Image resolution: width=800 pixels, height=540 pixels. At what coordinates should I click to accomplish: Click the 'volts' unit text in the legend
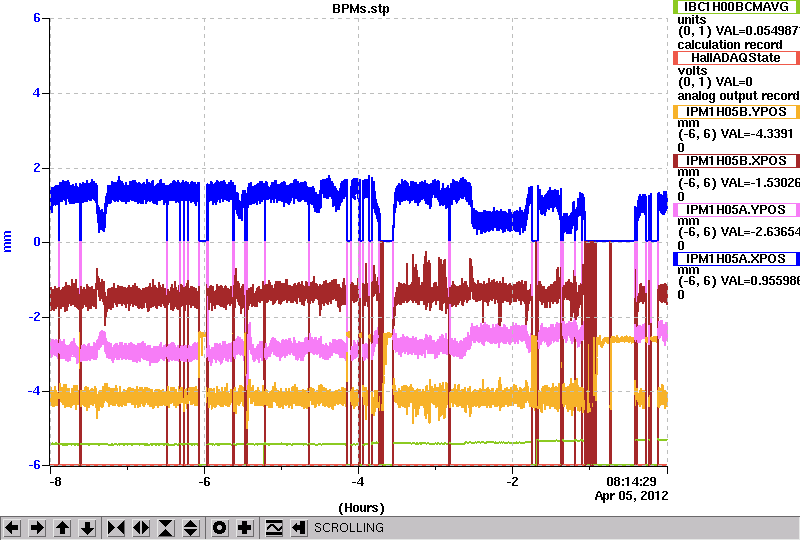click(x=692, y=70)
